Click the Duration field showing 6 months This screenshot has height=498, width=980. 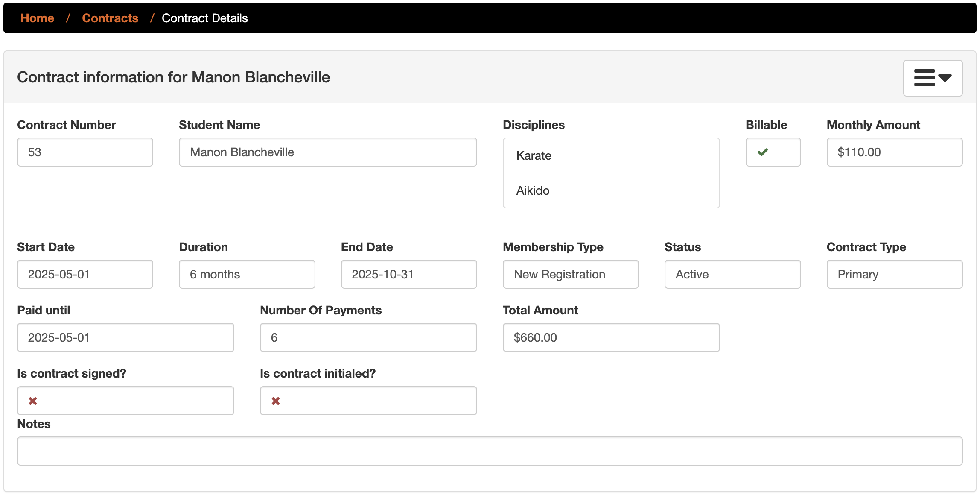click(x=247, y=274)
